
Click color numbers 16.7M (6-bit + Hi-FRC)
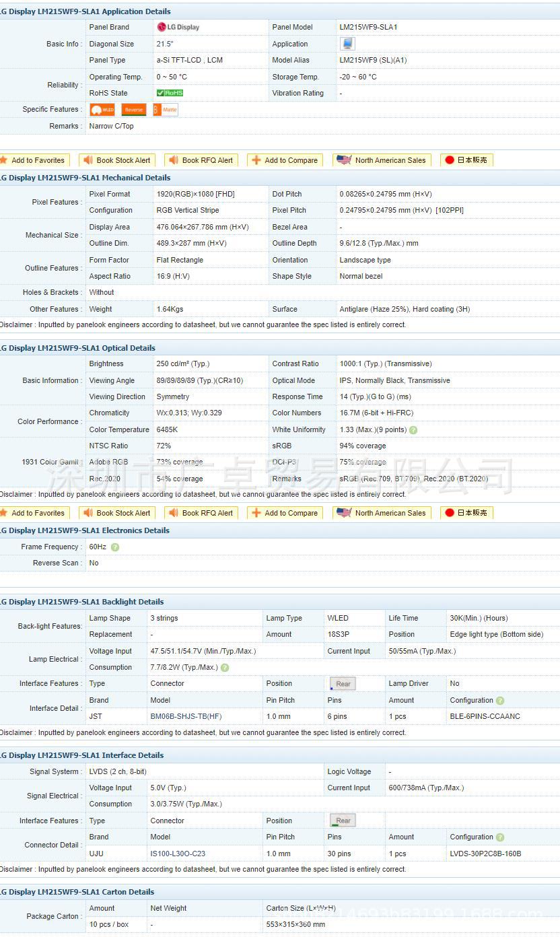pyautogui.click(x=376, y=413)
